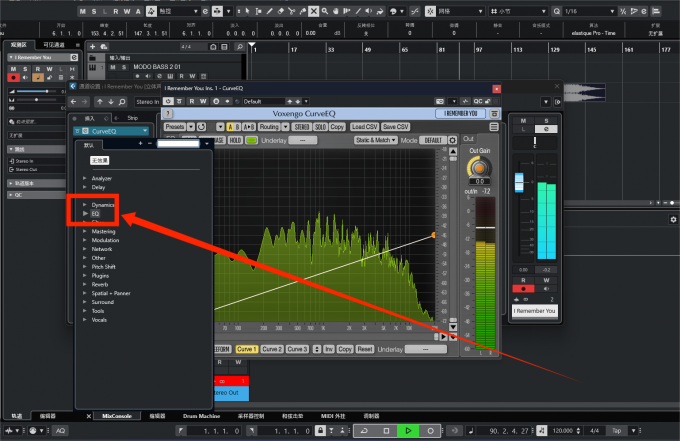Toggle the HOLD button in CurveEQ
The height and width of the screenshot is (441, 680).
235,140
